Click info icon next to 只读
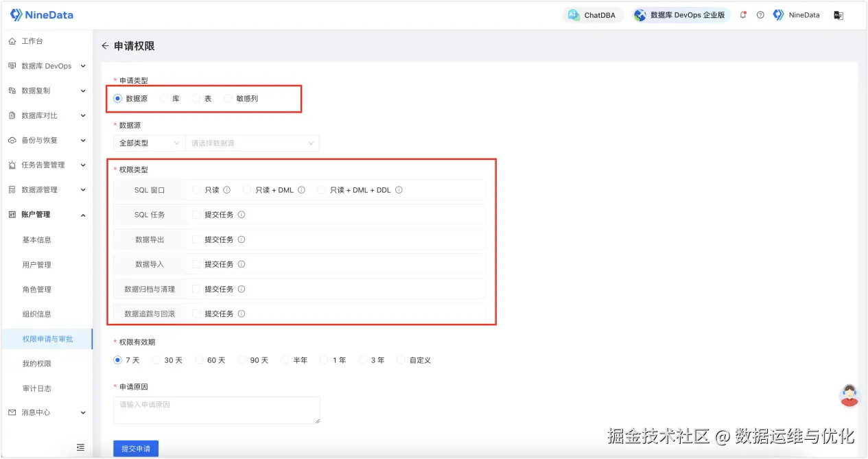The width and height of the screenshot is (868, 459). click(x=226, y=190)
